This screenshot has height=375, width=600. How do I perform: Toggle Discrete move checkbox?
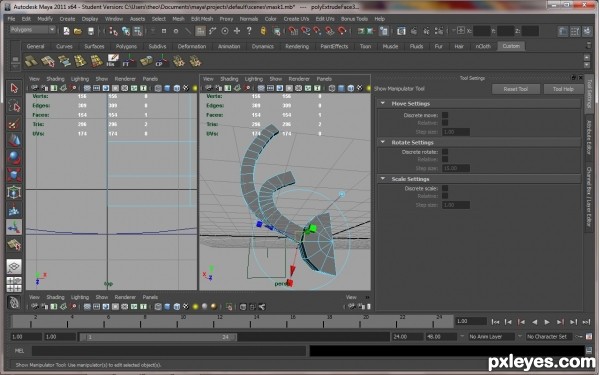point(445,115)
